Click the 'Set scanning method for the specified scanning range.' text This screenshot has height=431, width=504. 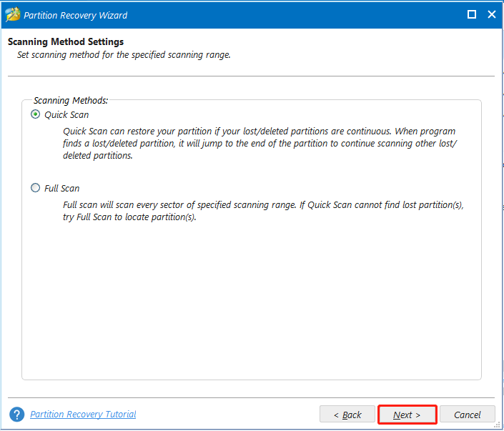[124, 55]
